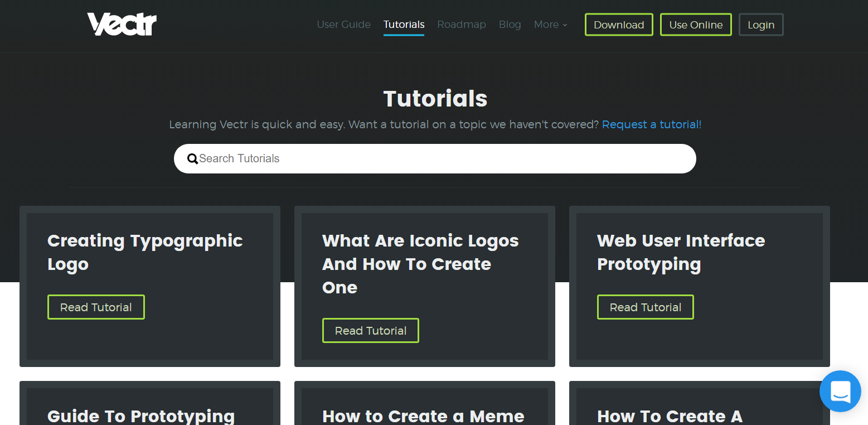Launch Vectr with Use Online button
This screenshot has width=868, height=425.
[696, 25]
